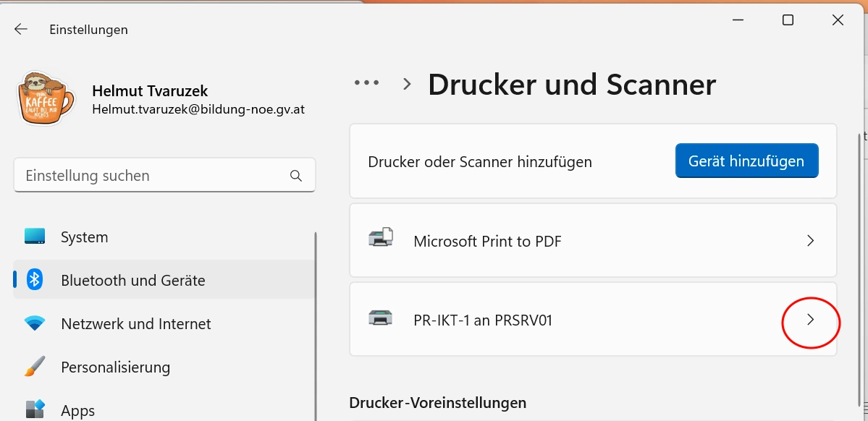This screenshot has height=421, width=868.
Task: Expand PR-IKT-1 an PRSRV01 via the circled chevron
Action: pos(810,319)
